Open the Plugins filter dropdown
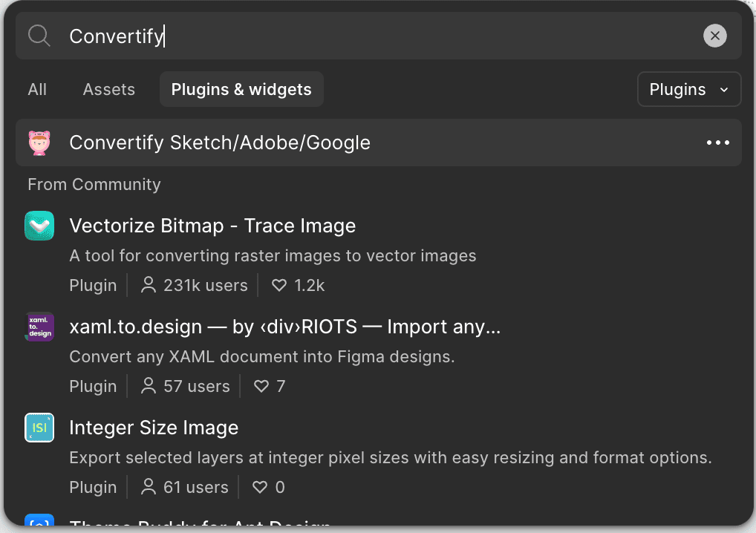This screenshot has height=533, width=756. tap(688, 90)
